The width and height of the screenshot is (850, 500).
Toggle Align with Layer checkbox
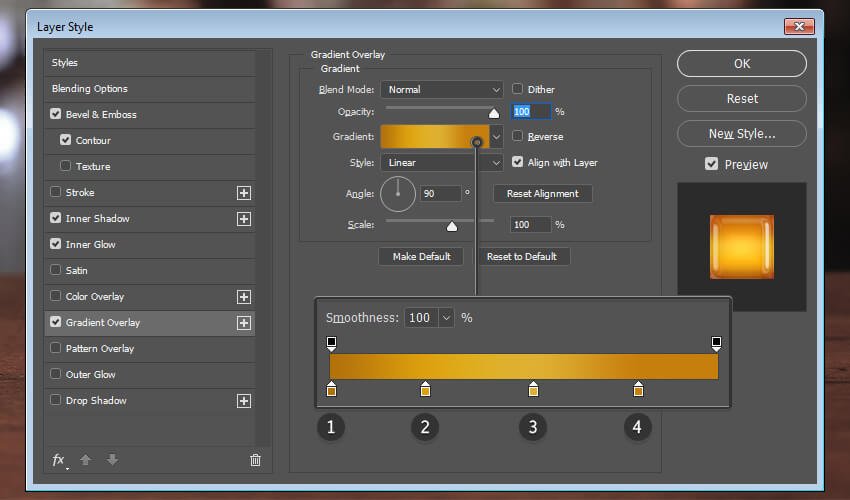(518, 162)
